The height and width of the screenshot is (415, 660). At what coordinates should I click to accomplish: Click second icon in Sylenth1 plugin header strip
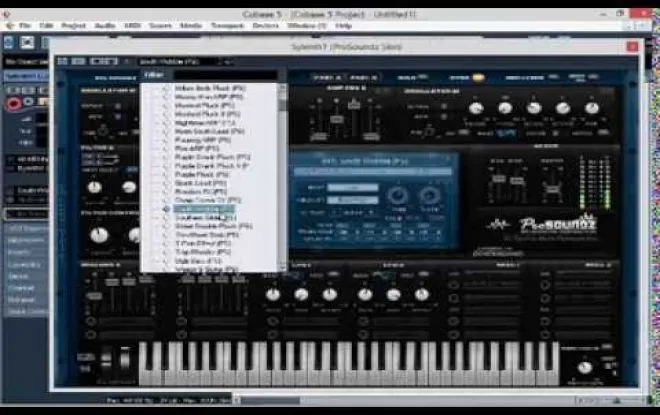[x=78, y=61]
